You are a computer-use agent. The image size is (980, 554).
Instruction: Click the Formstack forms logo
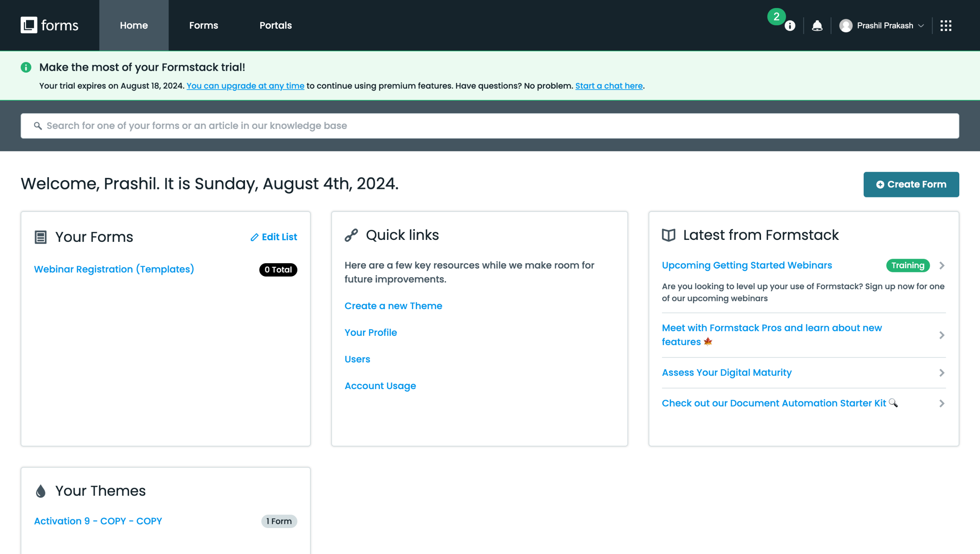coord(49,25)
